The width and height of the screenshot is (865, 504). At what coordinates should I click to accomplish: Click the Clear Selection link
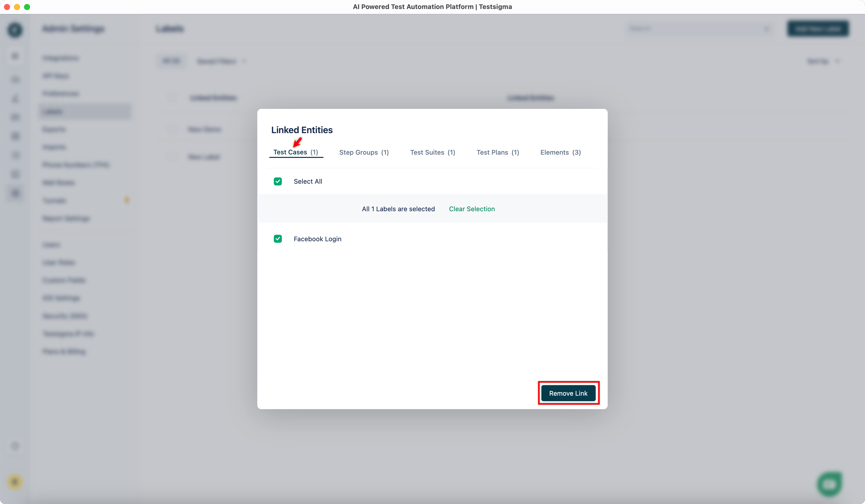(472, 209)
